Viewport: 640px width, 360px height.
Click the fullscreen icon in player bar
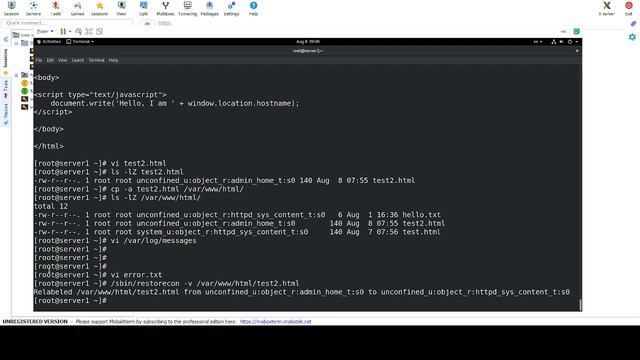click(x=100, y=31)
